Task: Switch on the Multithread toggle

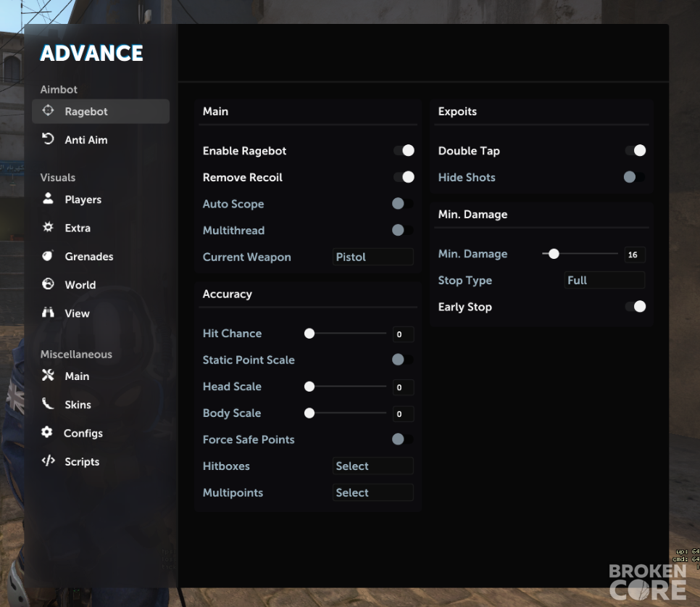Action: point(403,230)
